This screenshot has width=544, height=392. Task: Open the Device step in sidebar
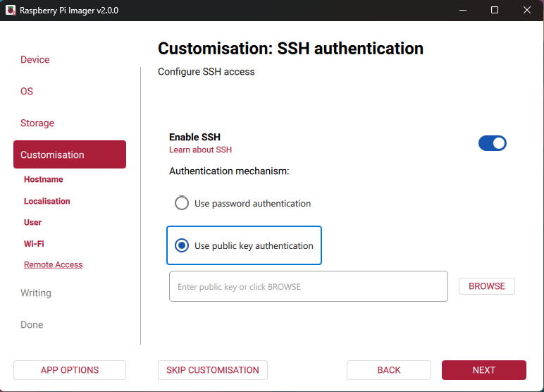point(35,60)
